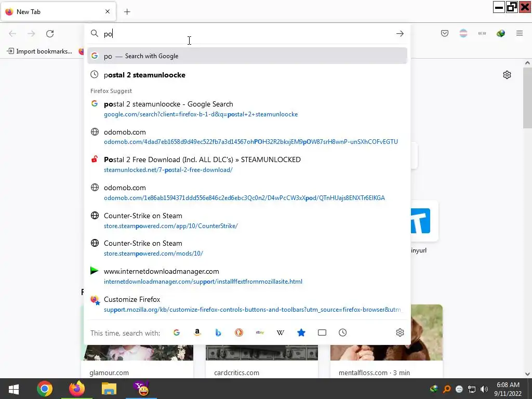Viewport: 532px width, 399px height.
Task: Choose 'po — Search with Google' suggestion
Action: [x=247, y=56]
